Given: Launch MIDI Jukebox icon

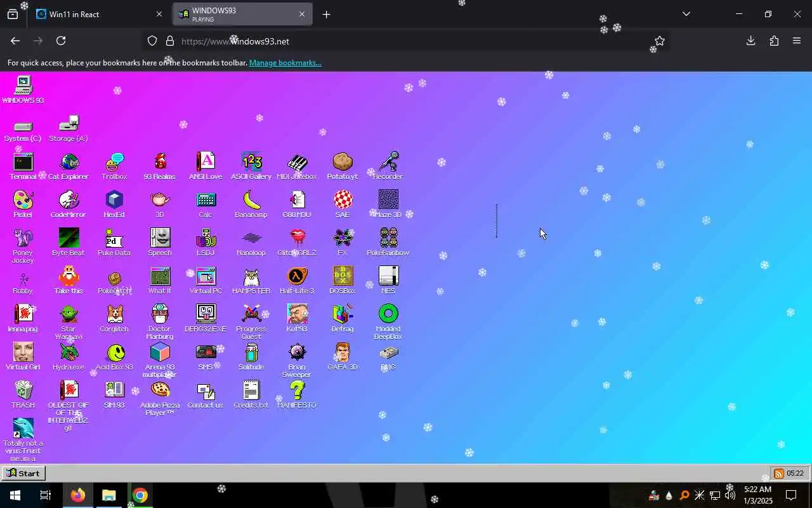Looking at the screenshot, I should coord(297,166).
